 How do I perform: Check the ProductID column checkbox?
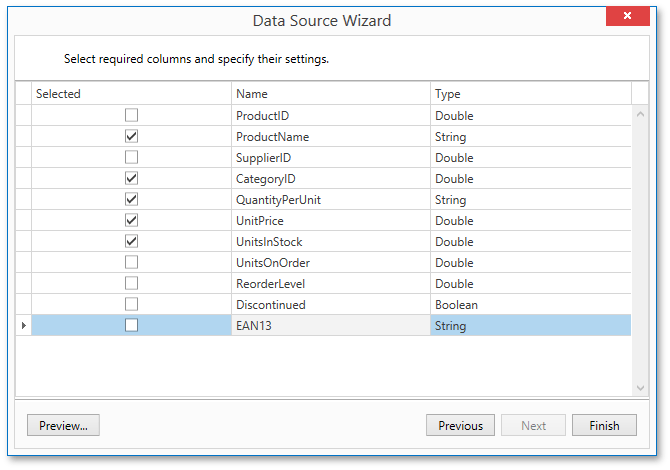coord(131,115)
